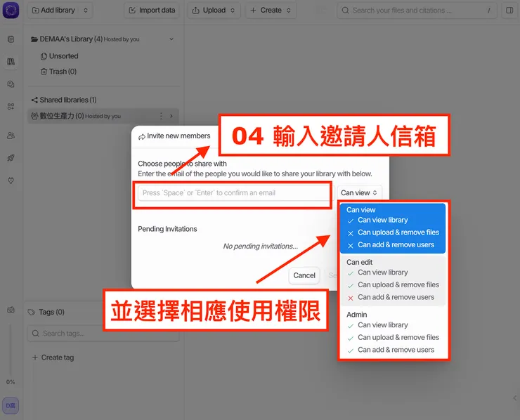Image resolution: width=520 pixels, height=420 pixels.
Task: Click the storage progress bar in sidebar
Action: [11, 350]
